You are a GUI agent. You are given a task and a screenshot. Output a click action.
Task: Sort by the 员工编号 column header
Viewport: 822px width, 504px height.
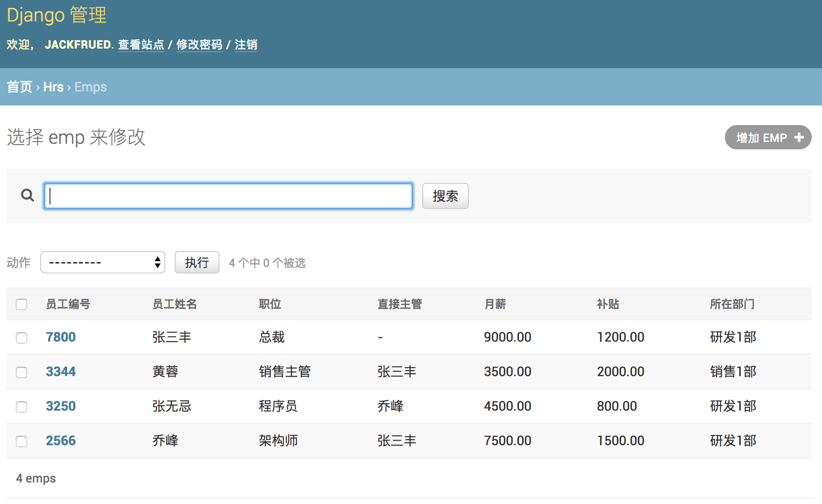pyautogui.click(x=68, y=304)
